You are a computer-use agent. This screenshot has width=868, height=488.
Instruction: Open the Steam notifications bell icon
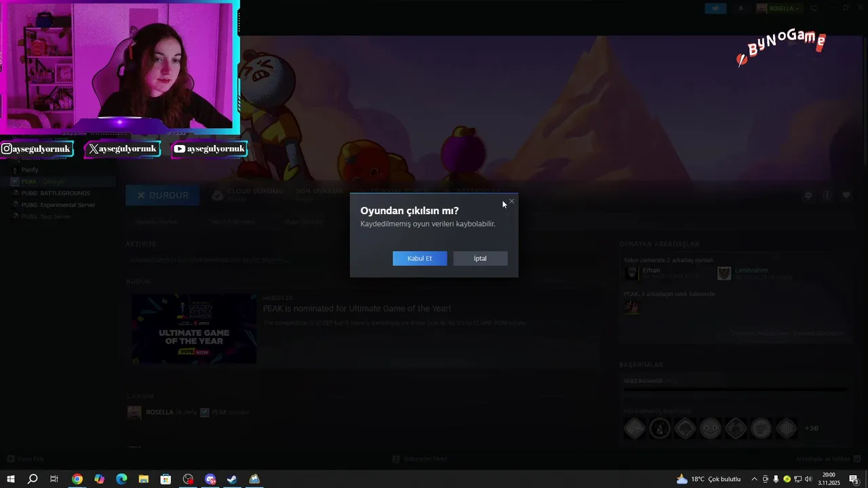[741, 8]
